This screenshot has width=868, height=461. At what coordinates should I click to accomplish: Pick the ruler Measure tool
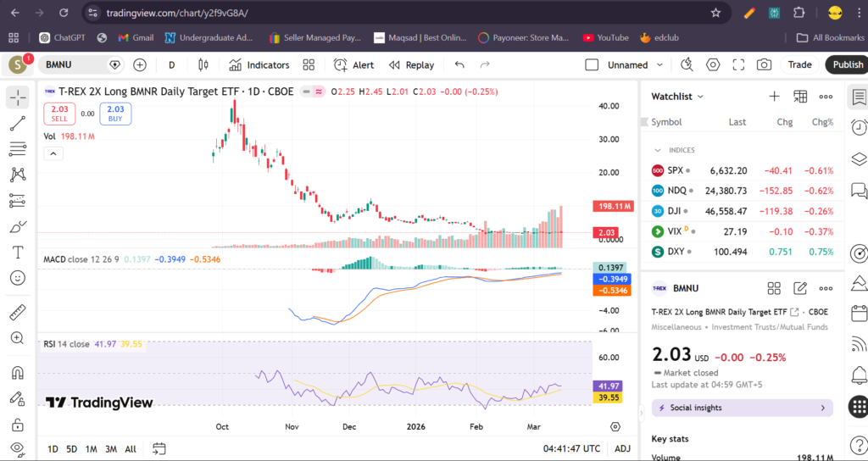tap(17, 313)
